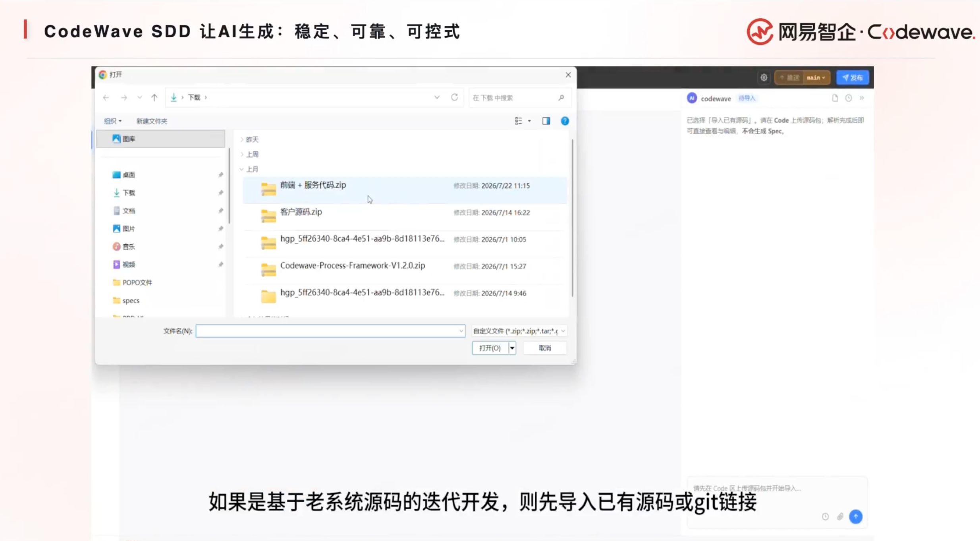Open POPO文件 folder in sidebar
980x541 pixels.
[133, 282]
